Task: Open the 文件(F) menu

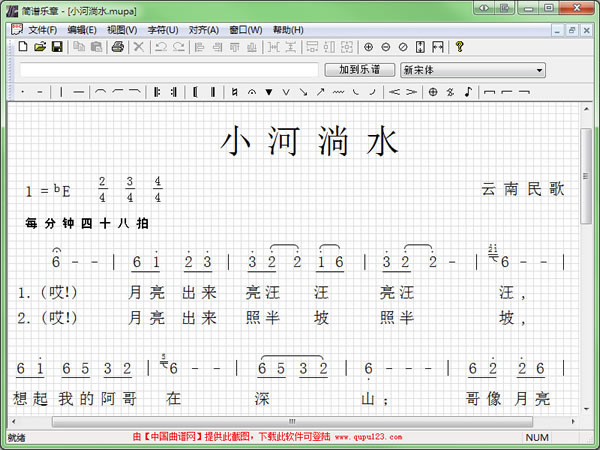Action: [43, 29]
